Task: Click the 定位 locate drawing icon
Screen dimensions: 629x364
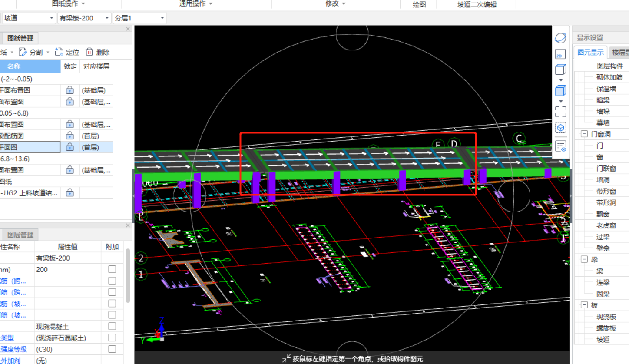Action: click(x=60, y=52)
